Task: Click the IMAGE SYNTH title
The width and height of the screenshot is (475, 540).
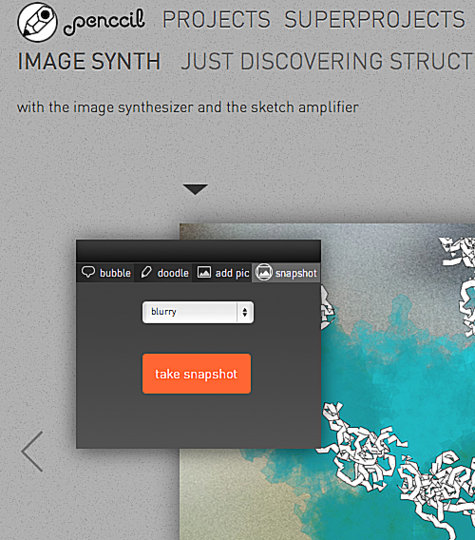Action: pyautogui.click(x=89, y=62)
